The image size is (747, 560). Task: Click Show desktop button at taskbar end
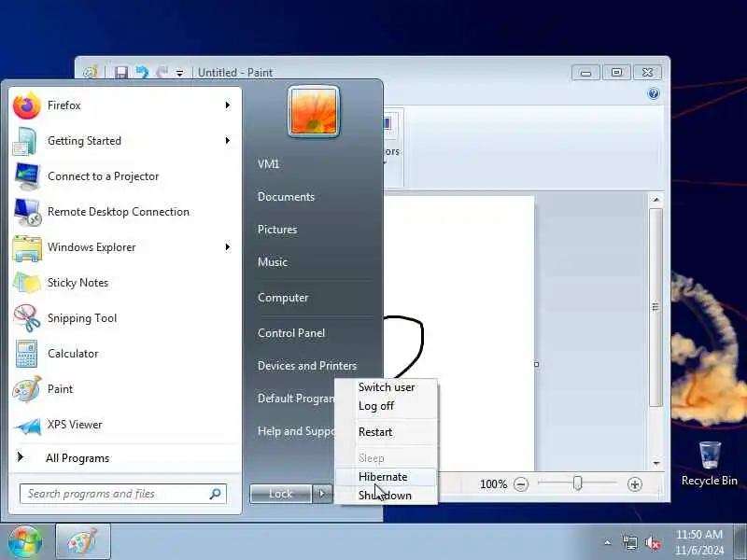740,541
